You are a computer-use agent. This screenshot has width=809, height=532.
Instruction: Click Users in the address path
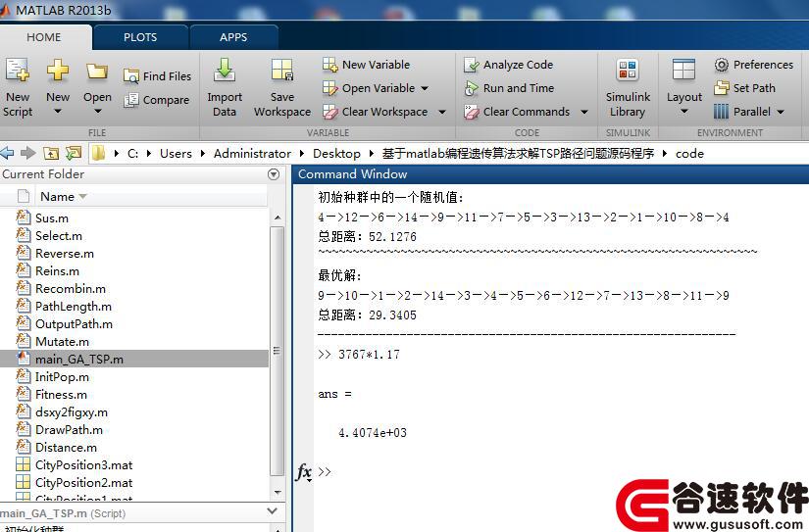[x=176, y=154]
